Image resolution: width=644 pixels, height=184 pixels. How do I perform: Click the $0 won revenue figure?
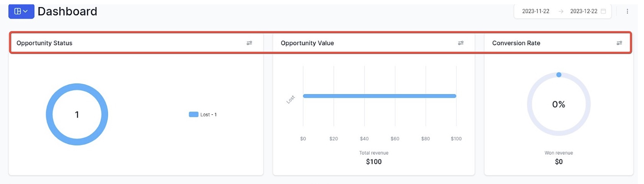(559, 162)
